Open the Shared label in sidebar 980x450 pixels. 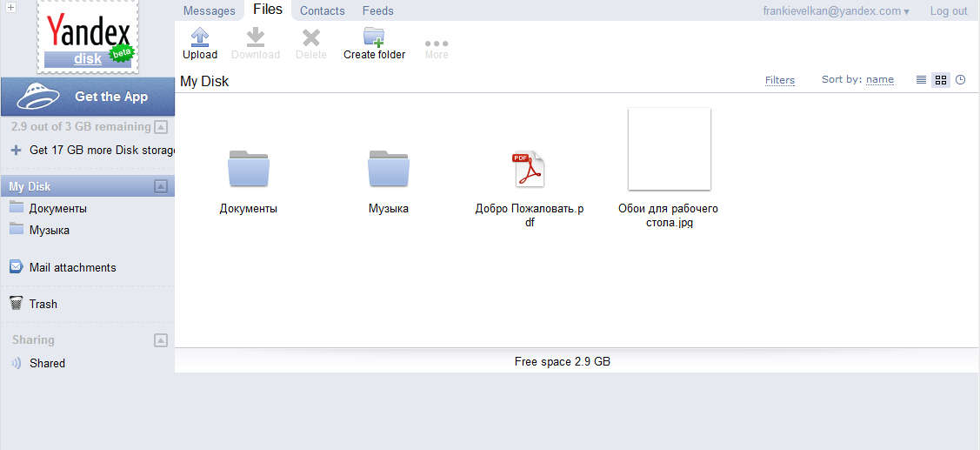point(47,363)
